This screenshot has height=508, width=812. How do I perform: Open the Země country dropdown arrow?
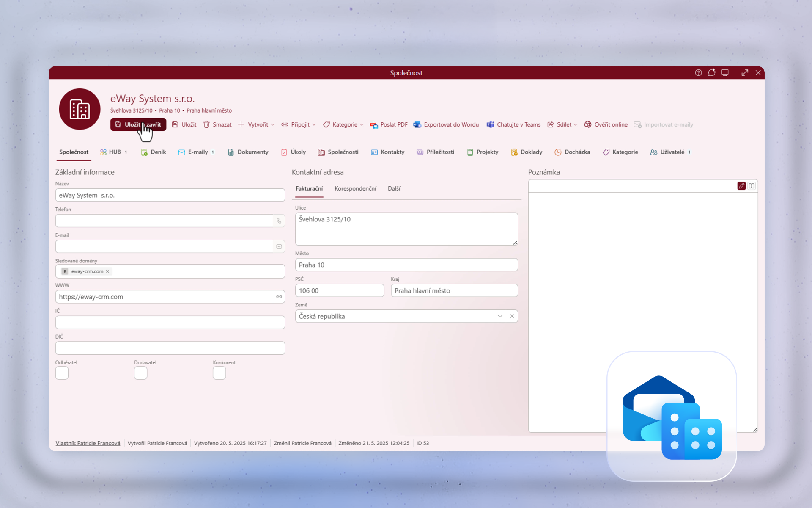[x=500, y=316]
